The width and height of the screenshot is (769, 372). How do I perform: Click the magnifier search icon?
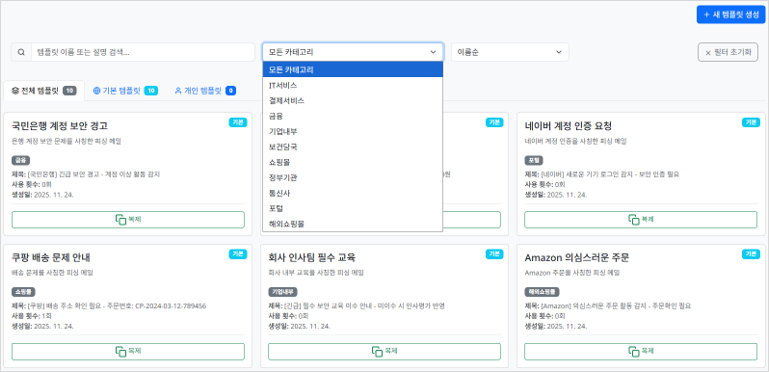point(21,52)
